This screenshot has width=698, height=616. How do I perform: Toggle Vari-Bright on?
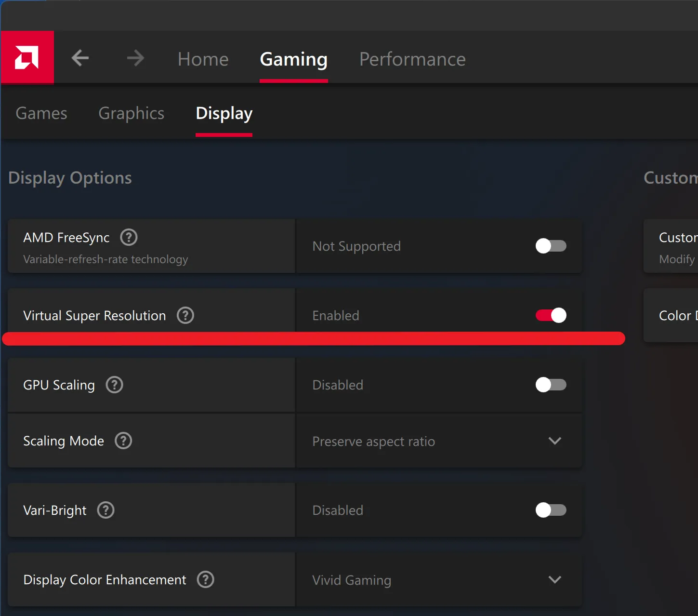pos(551,510)
